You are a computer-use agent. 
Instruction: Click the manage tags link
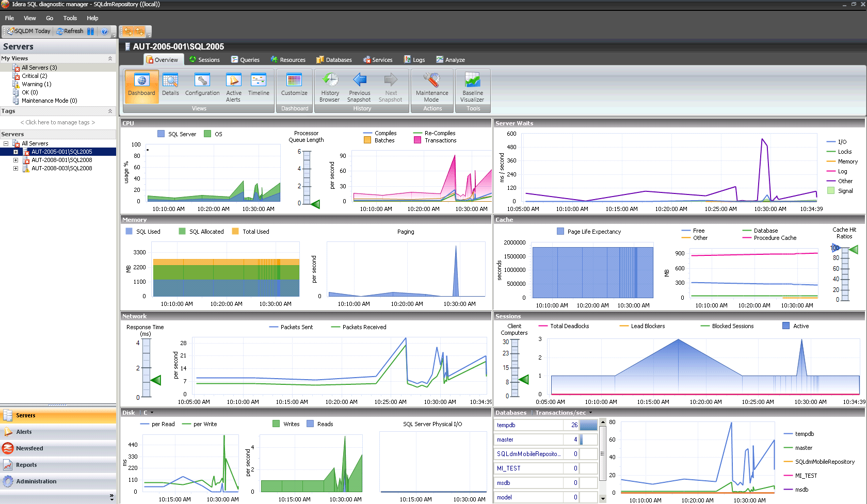point(58,122)
